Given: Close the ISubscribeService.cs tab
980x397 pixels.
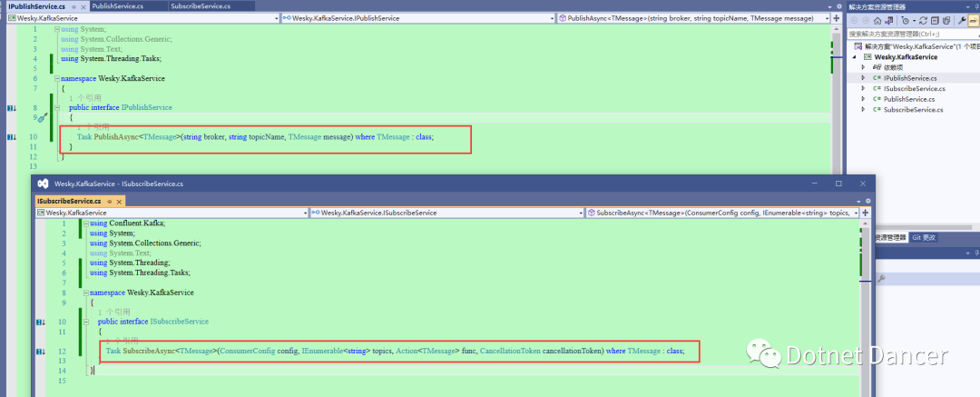Looking at the screenshot, I should tap(120, 202).
